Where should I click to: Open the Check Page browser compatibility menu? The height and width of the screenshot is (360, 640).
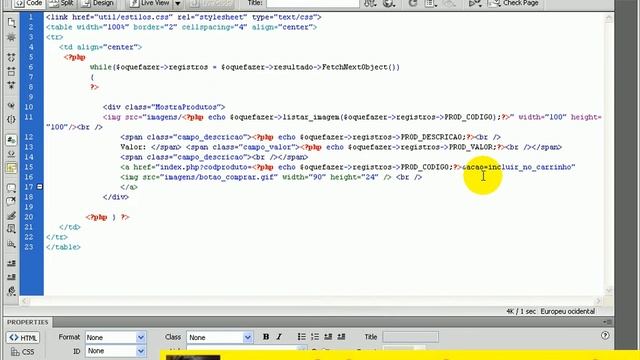(513, 3)
